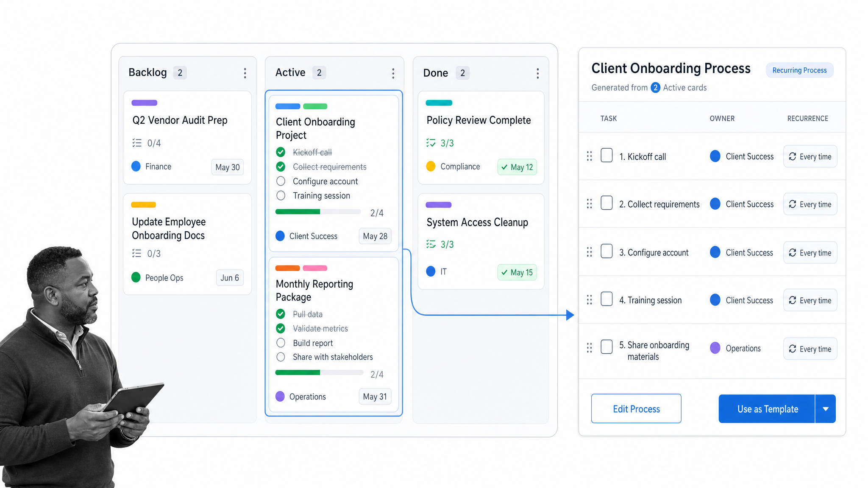Change recurrence for Configure account row

810,253
